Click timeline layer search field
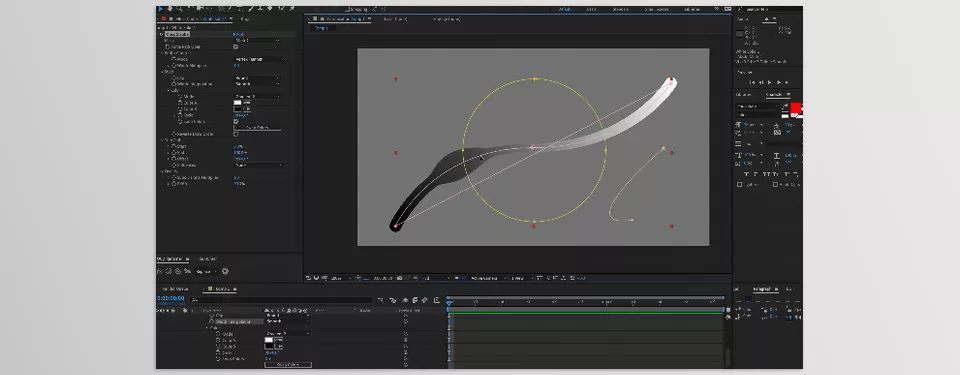The width and height of the screenshot is (960, 375). (x=281, y=300)
